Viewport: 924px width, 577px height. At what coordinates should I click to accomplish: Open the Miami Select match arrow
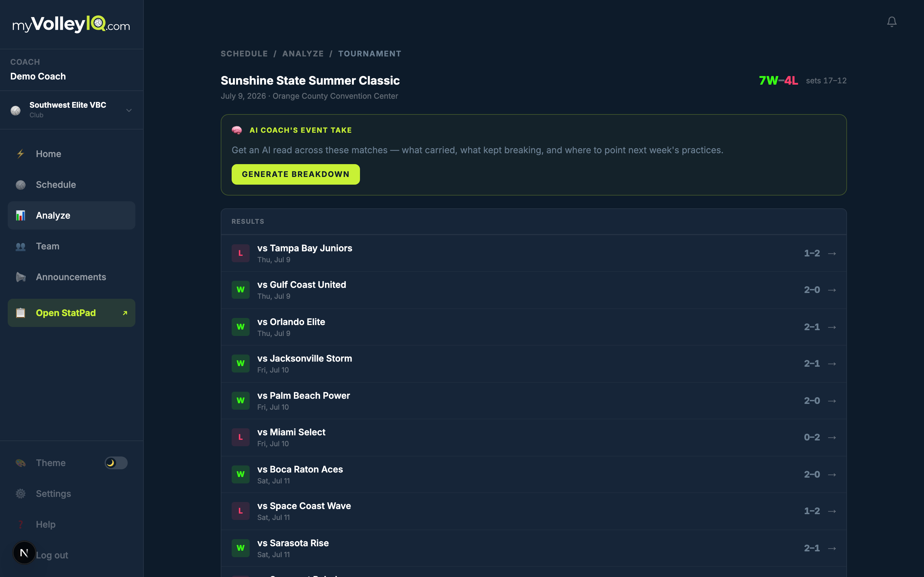832,437
